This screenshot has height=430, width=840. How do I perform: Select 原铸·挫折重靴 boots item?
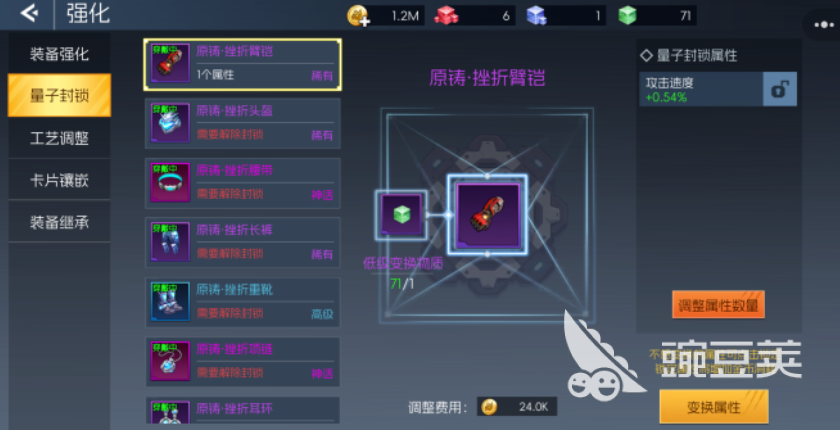tap(243, 302)
